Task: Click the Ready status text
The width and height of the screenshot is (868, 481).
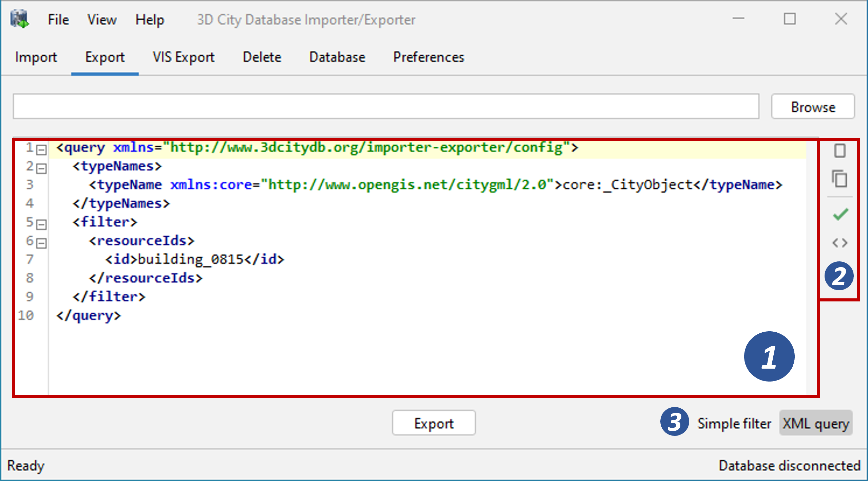Action: [x=26, y=466]
